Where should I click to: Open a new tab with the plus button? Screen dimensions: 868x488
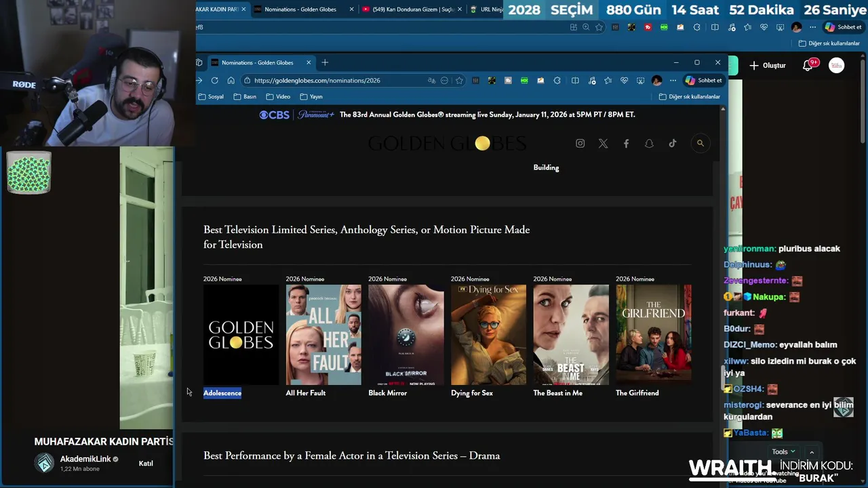coord(325,62)
